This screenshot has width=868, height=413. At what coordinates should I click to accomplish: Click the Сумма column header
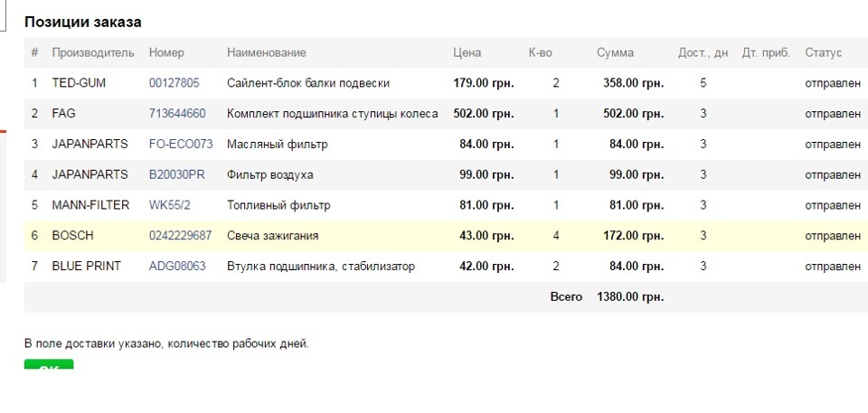[x=615, y=52]
